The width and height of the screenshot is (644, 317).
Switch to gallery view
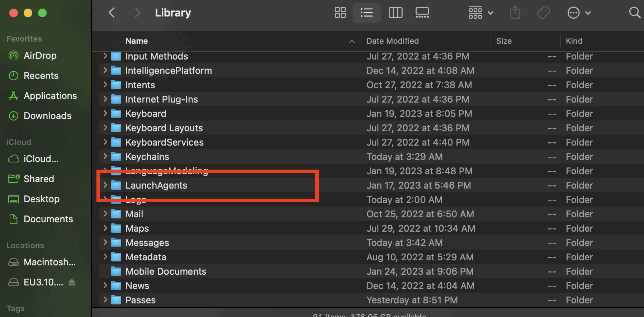[422, 13]
